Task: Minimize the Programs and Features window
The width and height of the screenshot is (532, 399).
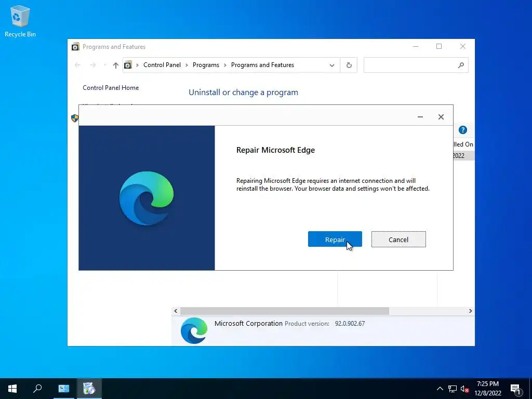Action: pos(416,46)
